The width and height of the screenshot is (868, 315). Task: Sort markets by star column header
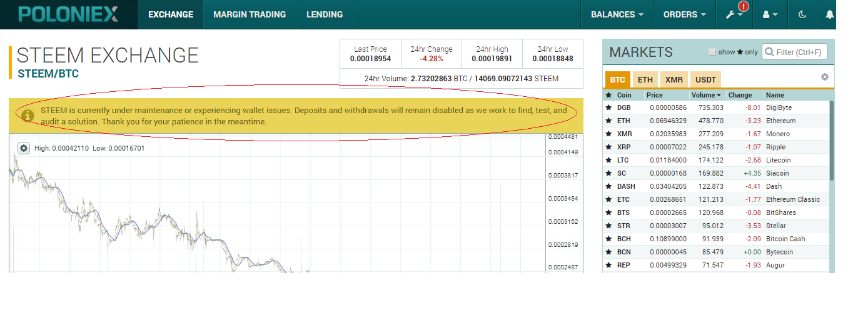[608, 95]
